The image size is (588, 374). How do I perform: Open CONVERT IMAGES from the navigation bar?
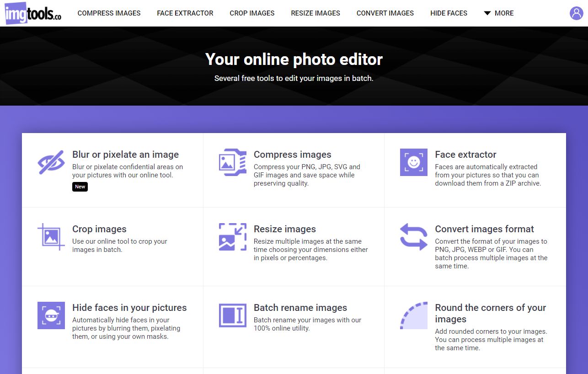click(x=385, y=13)
